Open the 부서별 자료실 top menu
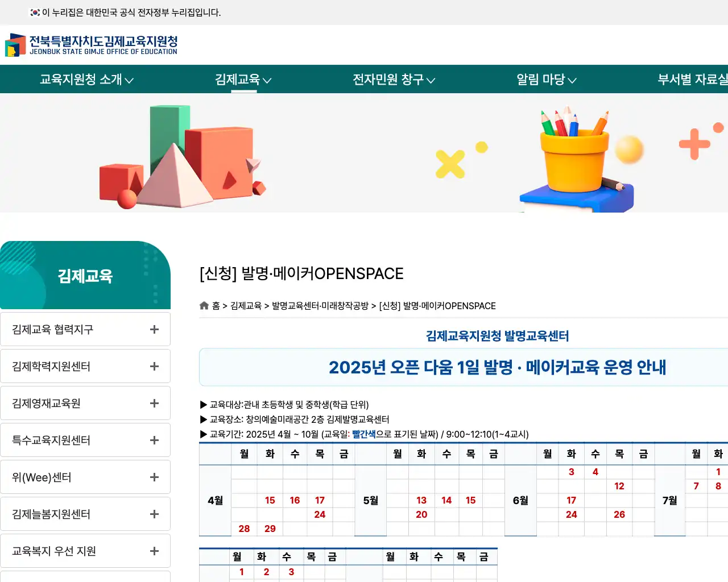This screenshot has height=582, width=728. (693, 80)
